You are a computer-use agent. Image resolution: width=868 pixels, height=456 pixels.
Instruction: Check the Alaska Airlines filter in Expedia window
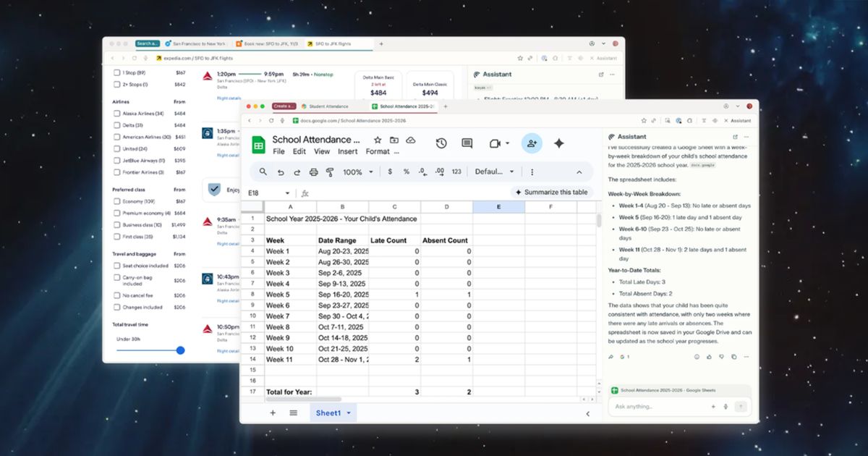pyautogui.click(x=118, y=114)
